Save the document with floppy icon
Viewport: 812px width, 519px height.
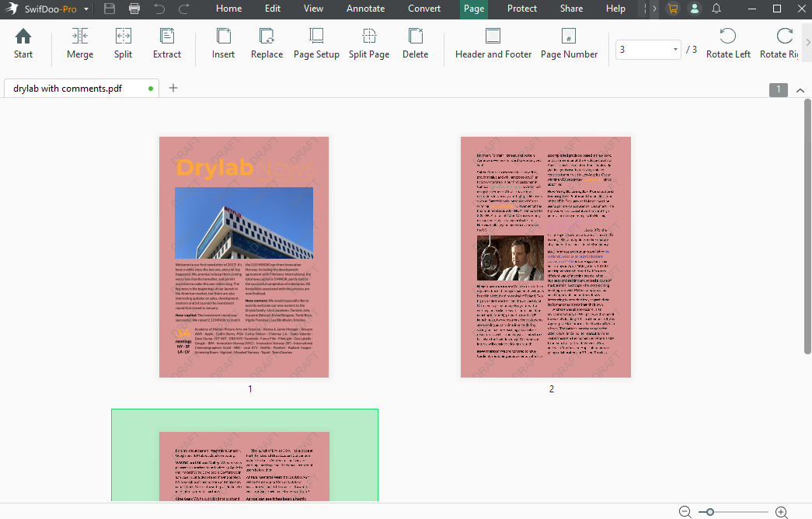click(110, 9)
